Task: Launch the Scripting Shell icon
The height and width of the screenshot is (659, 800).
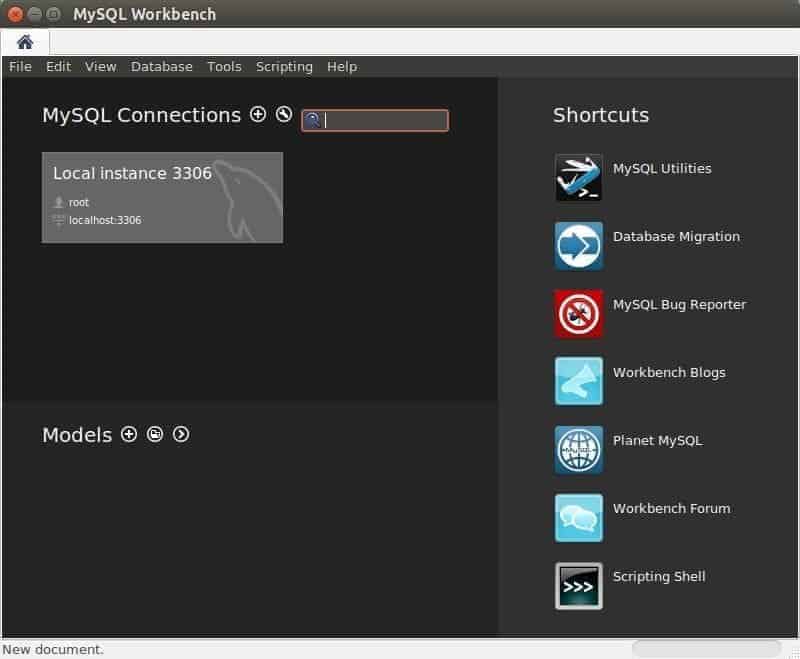Action: [x=579, y=586]
